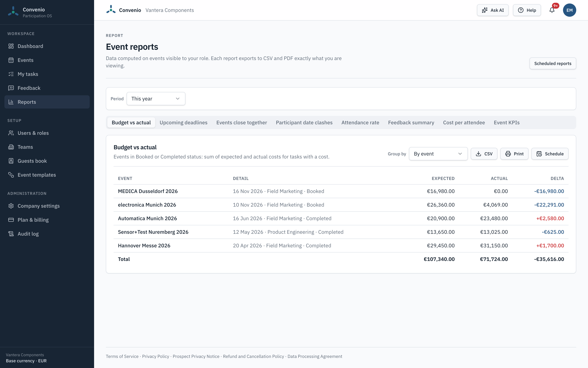
Task: Switch to the Upcoming deadlines tab
Action: point(183,123)
